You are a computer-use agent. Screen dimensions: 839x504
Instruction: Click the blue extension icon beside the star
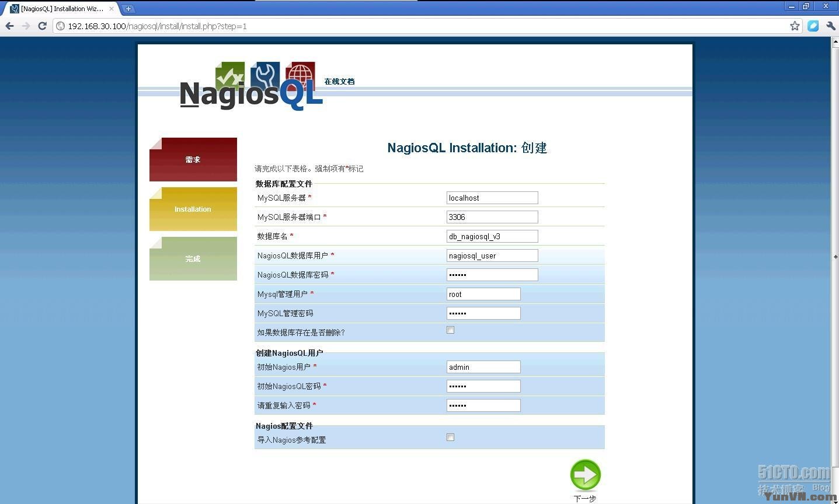(x=813, y=26)
